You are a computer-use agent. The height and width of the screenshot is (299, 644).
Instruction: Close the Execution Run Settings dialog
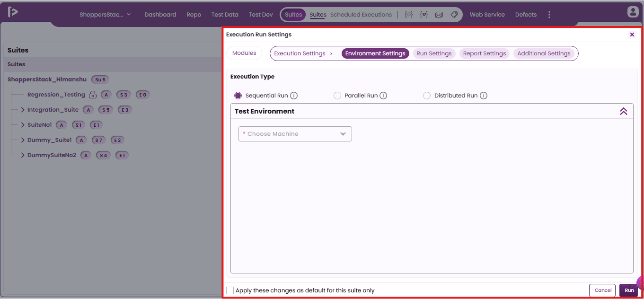[x=632, y=35]
